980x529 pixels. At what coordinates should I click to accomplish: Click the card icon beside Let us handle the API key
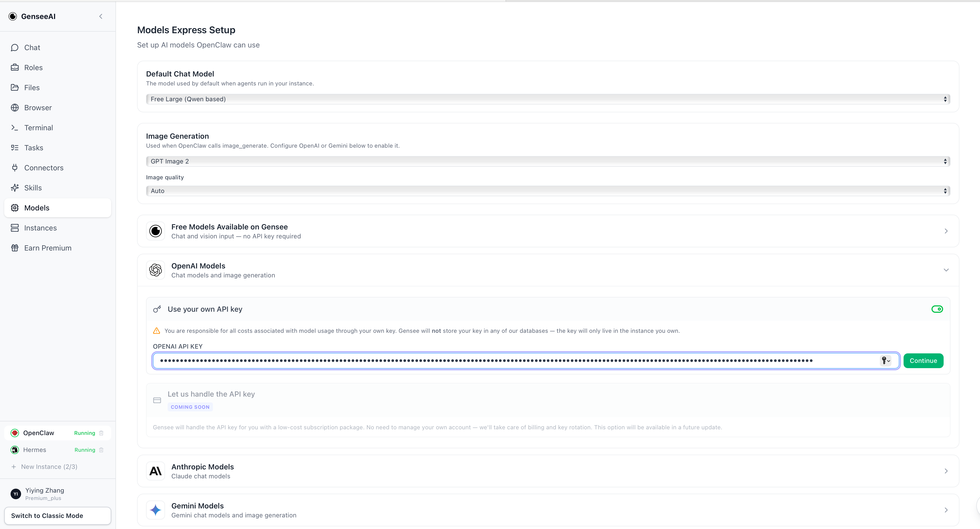click(157, 400)
